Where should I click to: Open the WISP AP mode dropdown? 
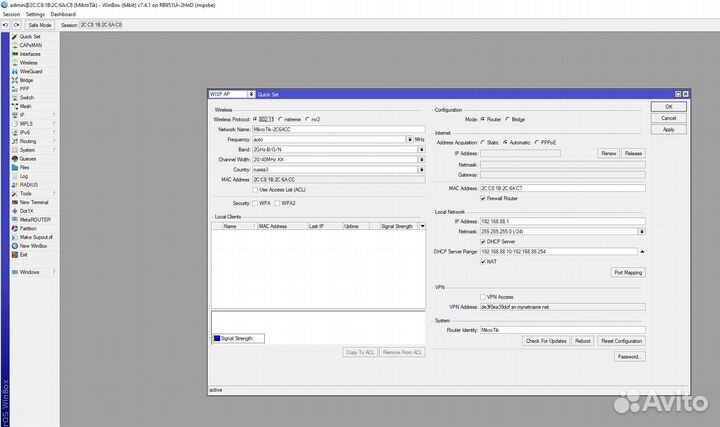coord(251,94)
